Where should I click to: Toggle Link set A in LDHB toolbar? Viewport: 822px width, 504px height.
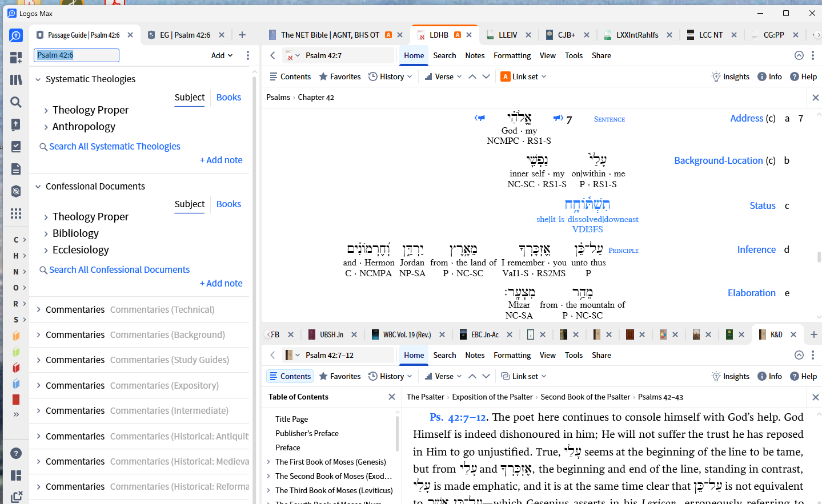tap(524, 77)
